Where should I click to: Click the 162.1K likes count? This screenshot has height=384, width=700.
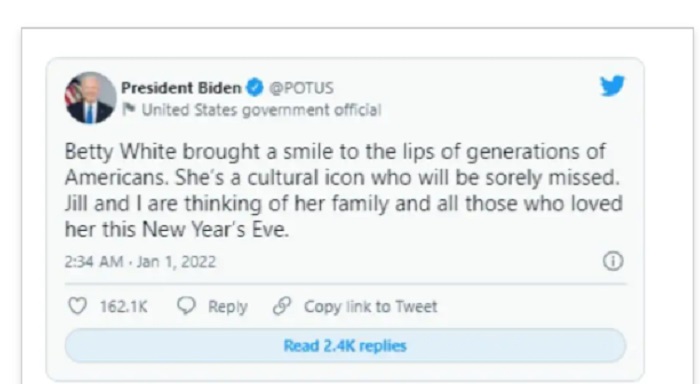point(123,306)
